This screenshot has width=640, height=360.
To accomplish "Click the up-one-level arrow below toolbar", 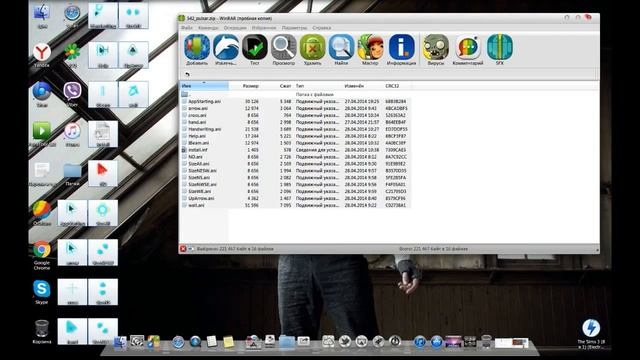I will pyautogui.click(x=187, y=74).
